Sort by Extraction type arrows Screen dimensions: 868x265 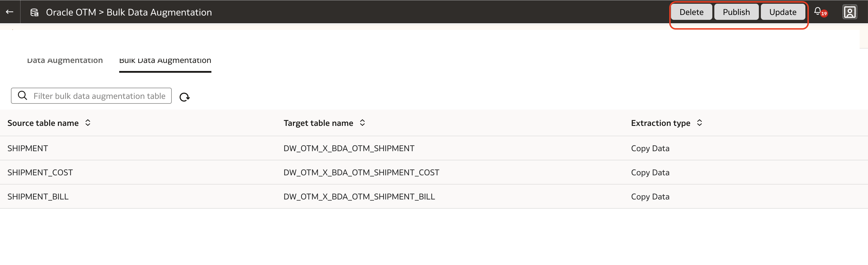coord(699,123)
